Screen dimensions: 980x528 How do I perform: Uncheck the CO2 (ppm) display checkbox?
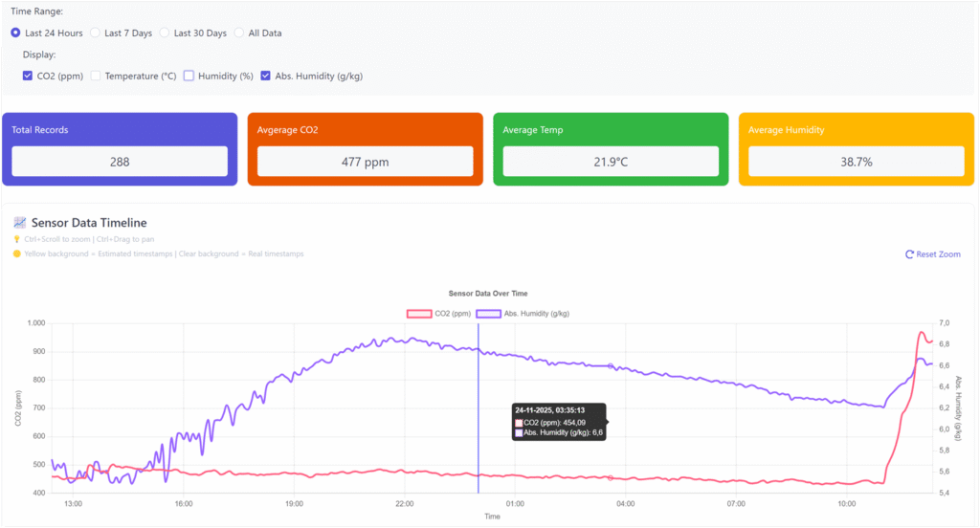(28, 76)
